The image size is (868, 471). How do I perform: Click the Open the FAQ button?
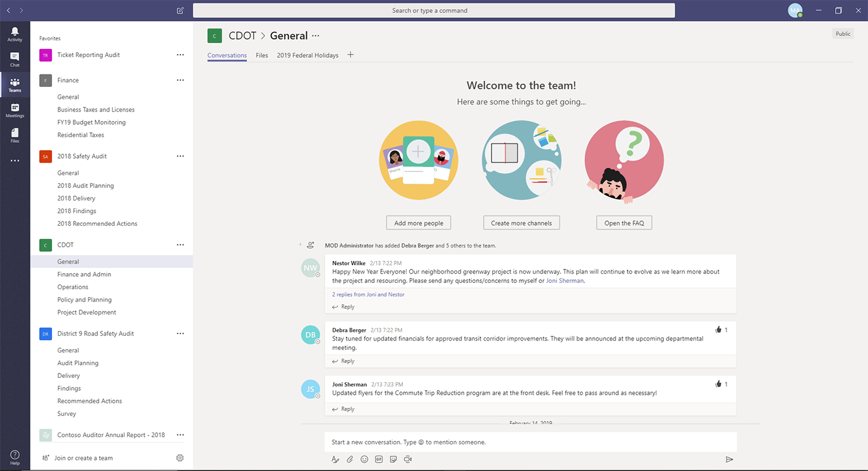[624, 223]
